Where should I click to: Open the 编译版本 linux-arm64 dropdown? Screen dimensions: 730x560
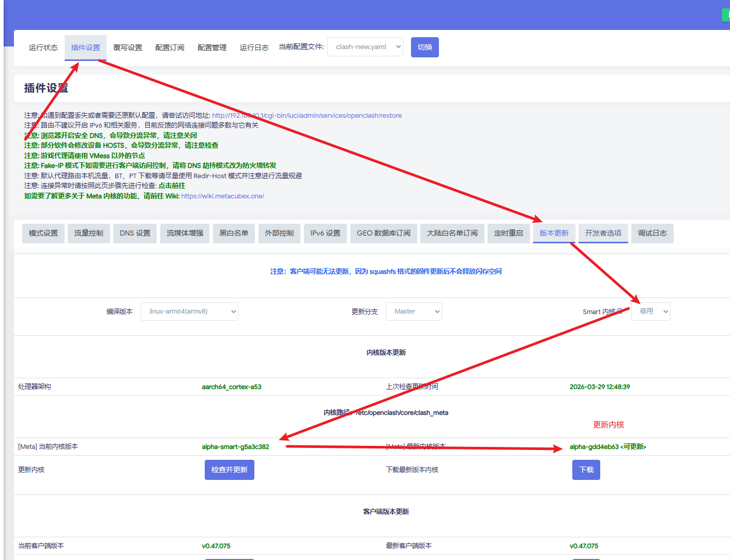tap(189, 312)
